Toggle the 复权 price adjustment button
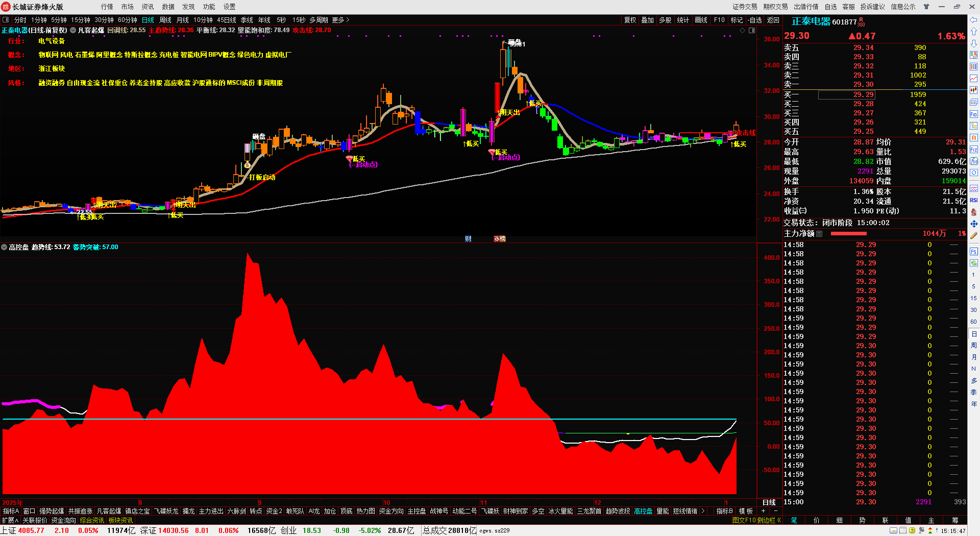This screenshot has height=536, width=980. (630, 20)
